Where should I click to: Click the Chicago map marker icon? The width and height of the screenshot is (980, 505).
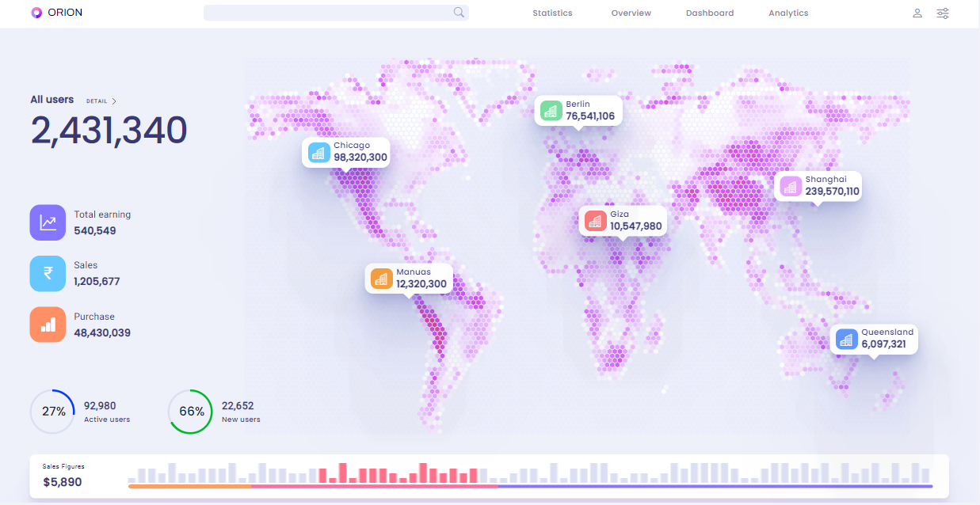[320, 152]
